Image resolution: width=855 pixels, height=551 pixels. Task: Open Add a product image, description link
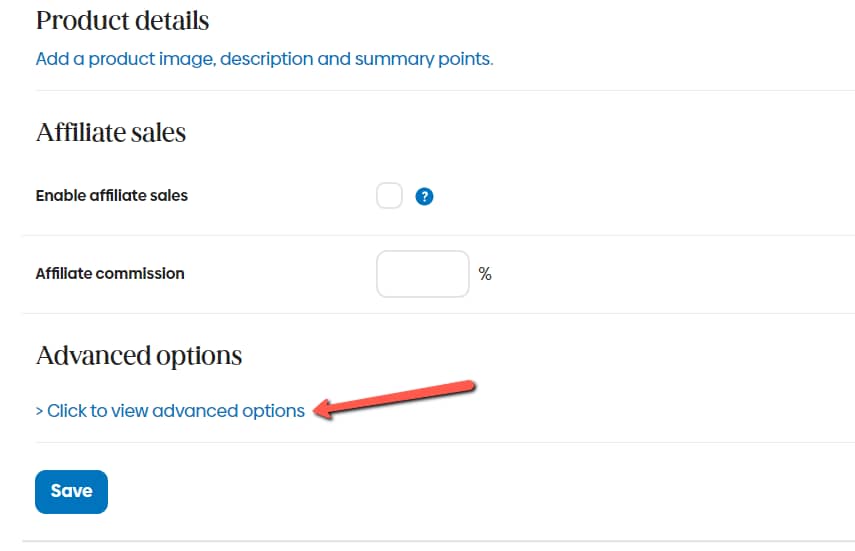pyautogui.click(x=264, y=59)
